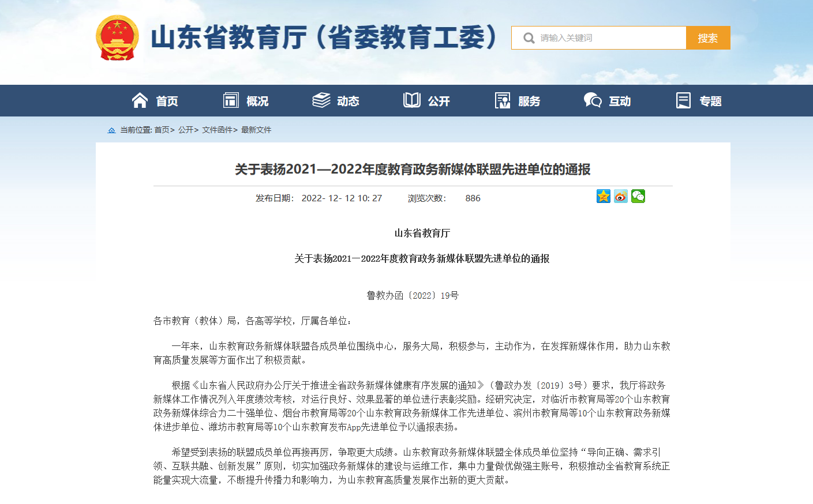
Task: Click the small home icon in breadcrumb
Action: click(112, 130)
